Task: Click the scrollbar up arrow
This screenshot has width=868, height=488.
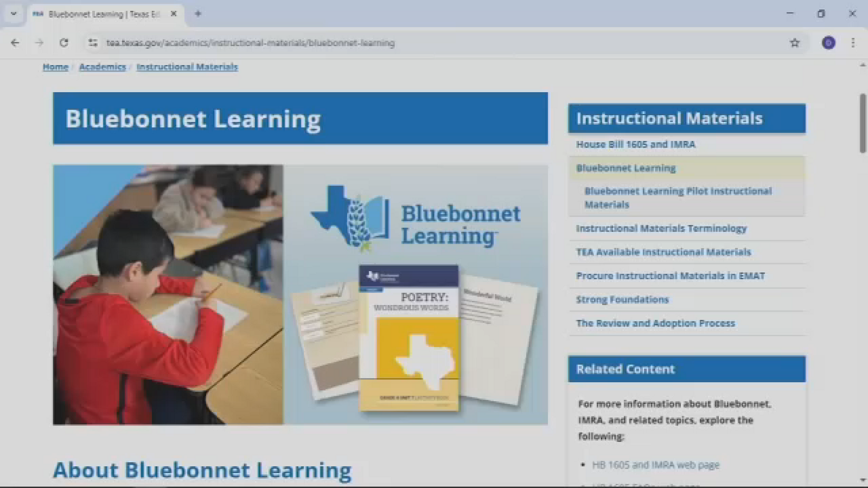Action: pyautogui.click(x=863, y=65)
